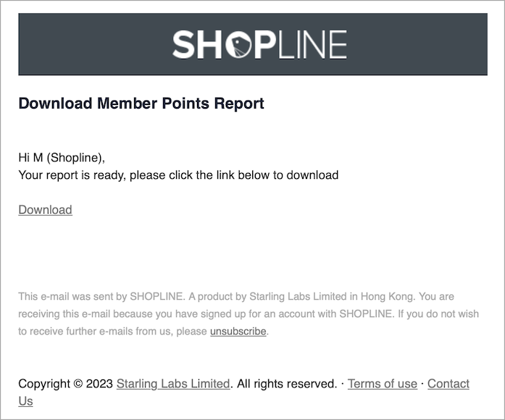Click the thin 'LINE' letters of the logo
The image size is (505, 420).
[x=312, y=44]
